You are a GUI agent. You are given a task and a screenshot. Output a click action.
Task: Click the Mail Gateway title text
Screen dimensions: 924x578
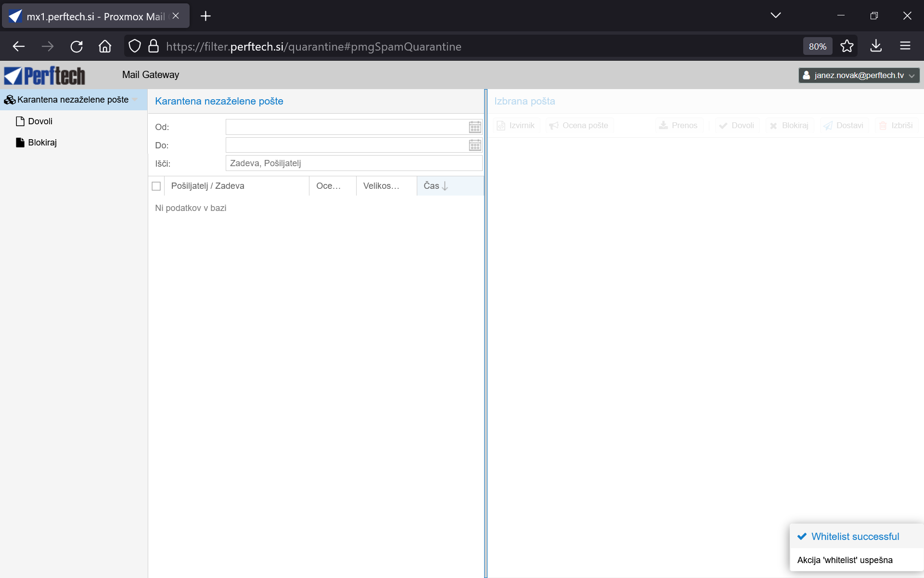[x=151, y=75]
